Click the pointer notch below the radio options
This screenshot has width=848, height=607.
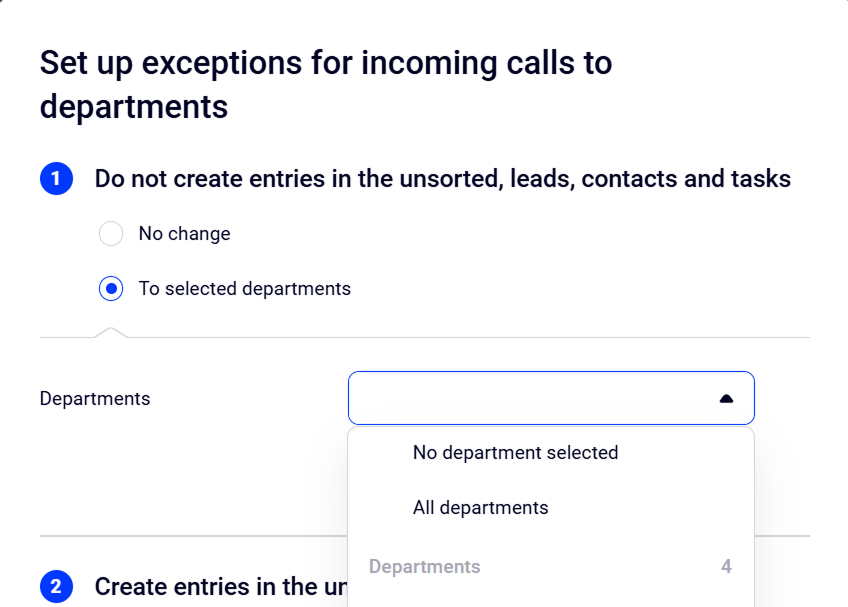click(111, 332)
